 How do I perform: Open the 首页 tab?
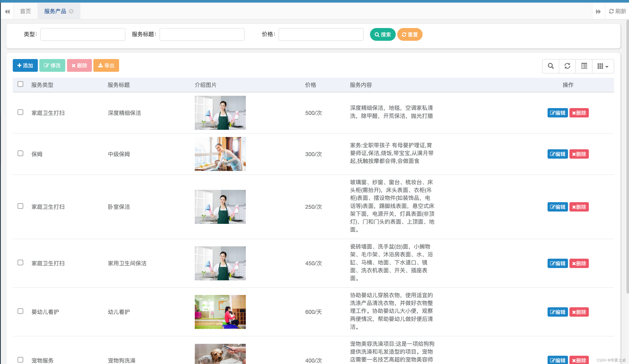click(26, 11)
